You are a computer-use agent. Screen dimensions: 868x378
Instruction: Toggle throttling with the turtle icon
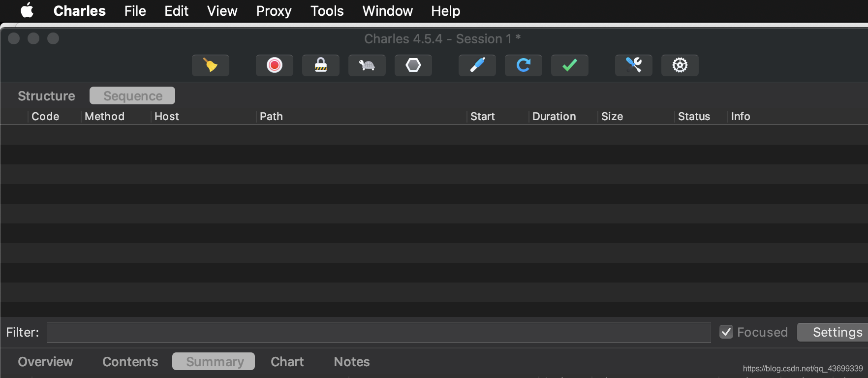367,65
